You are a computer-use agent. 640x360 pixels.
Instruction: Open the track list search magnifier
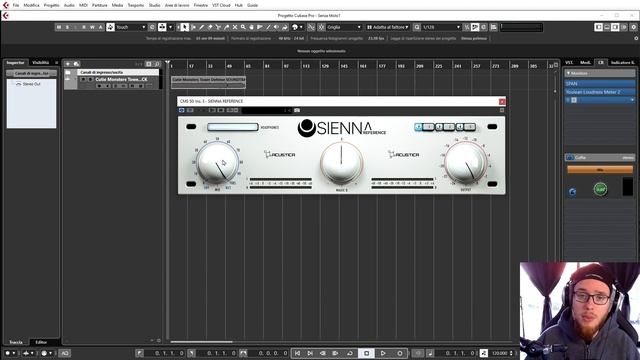pyautogui.click(x=158, y=64)
